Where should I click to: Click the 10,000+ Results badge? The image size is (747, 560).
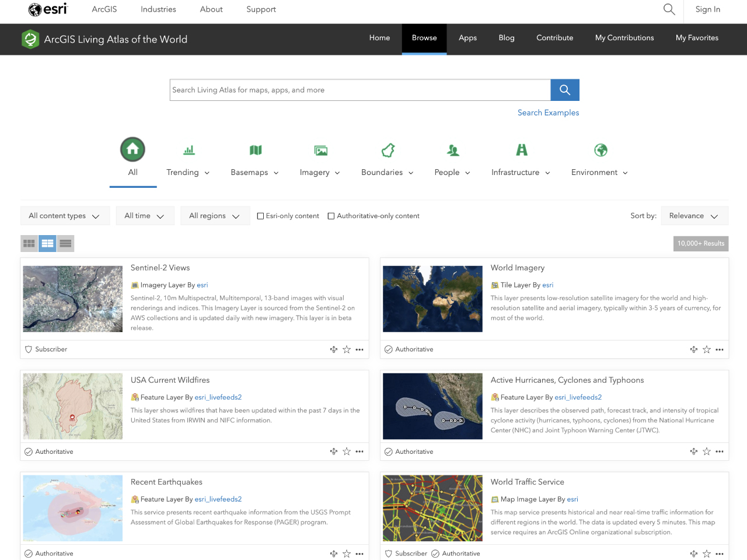701,243
